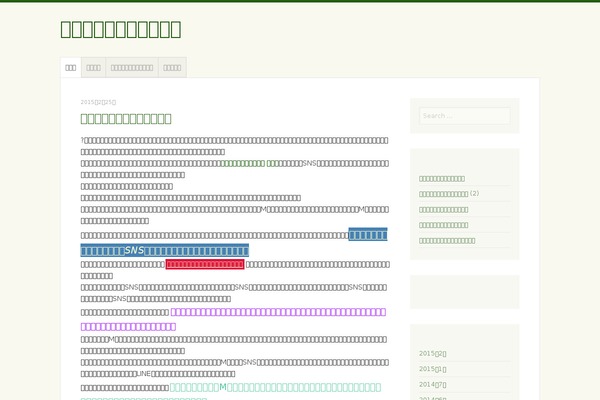Open the sidebar link followed by (2)
Image resolution: width=600 pixels, height=400 pixels.
click(443, 194)
